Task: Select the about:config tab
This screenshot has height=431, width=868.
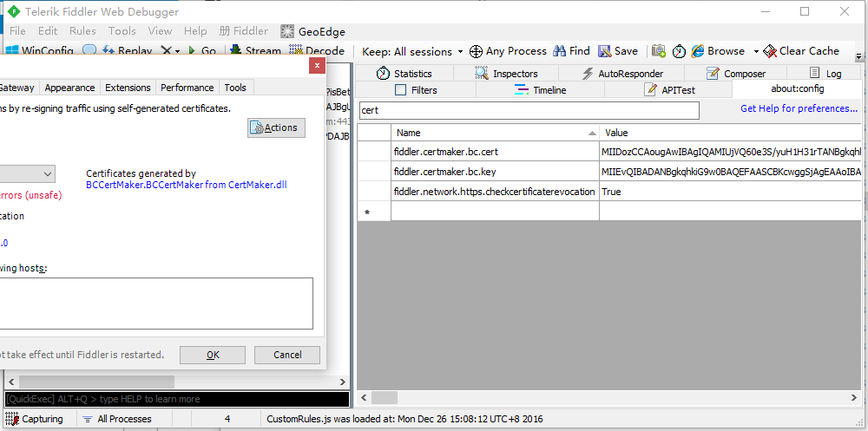Action: pos(797,88)
